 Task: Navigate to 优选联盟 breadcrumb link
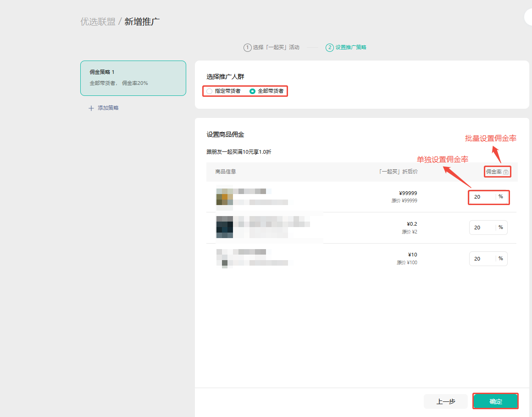pos(98,22)
